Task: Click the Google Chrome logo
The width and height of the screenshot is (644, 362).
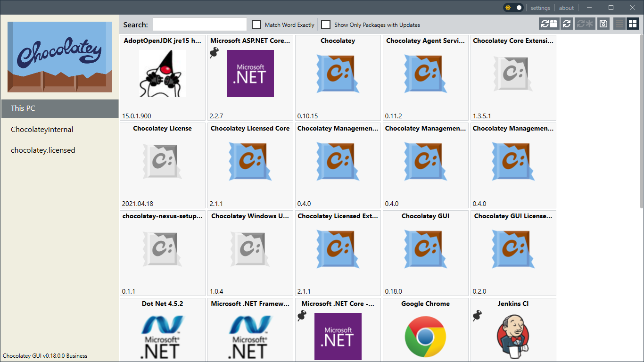Action: (426, 337)
